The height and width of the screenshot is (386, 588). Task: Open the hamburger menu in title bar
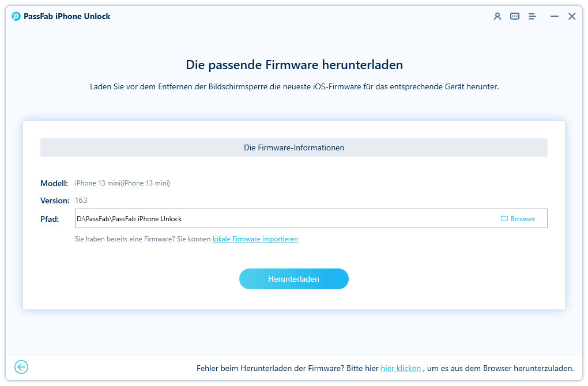pos(532,17)
